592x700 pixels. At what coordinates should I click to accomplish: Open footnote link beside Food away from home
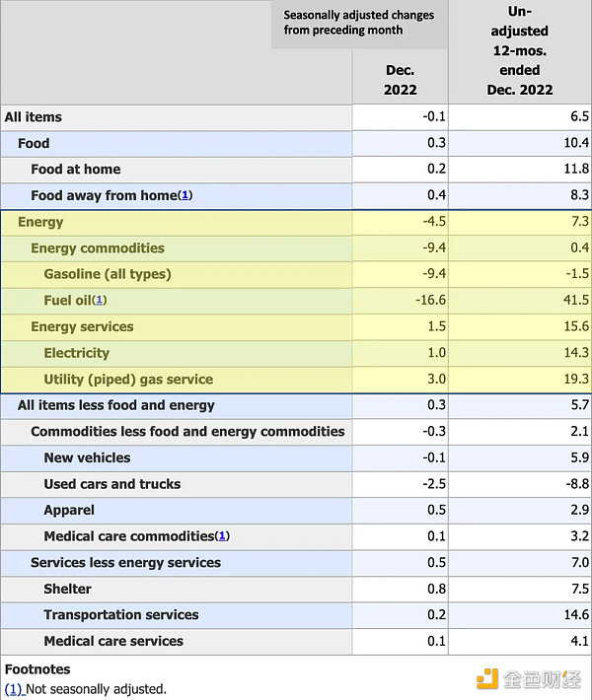(185, 195)
